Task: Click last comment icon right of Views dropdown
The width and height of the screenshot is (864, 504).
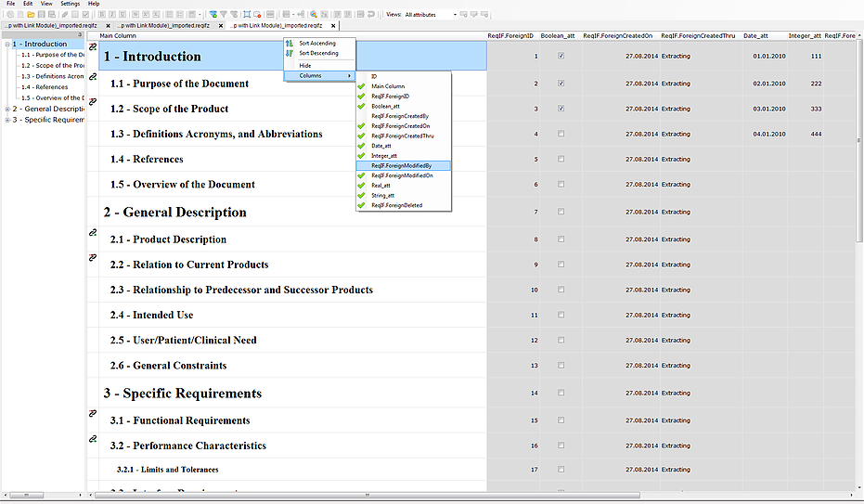Action: click(x=484, y=14)
